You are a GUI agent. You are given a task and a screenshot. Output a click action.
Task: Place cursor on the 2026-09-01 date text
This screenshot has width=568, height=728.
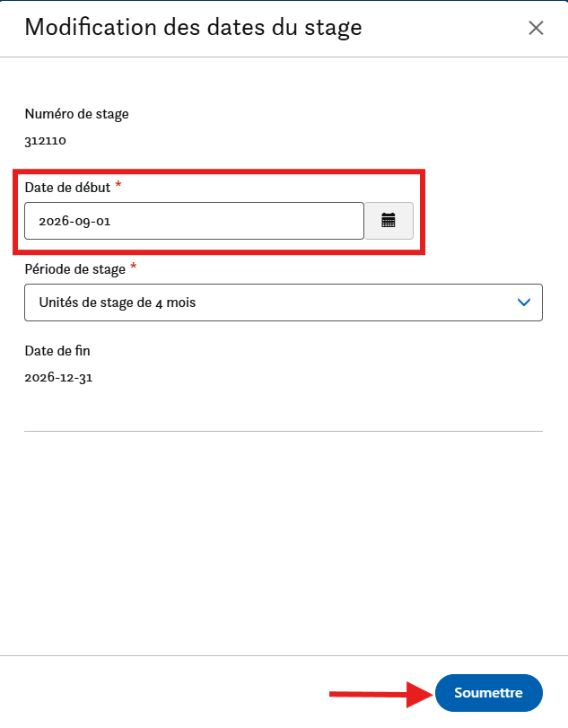(x=74, y=222)
